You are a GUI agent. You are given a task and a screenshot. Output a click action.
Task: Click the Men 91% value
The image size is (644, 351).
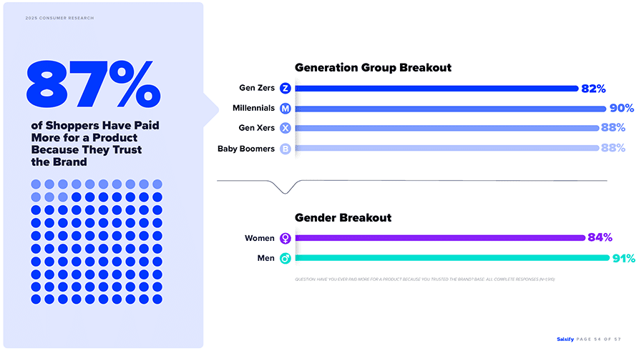[623, 258]
